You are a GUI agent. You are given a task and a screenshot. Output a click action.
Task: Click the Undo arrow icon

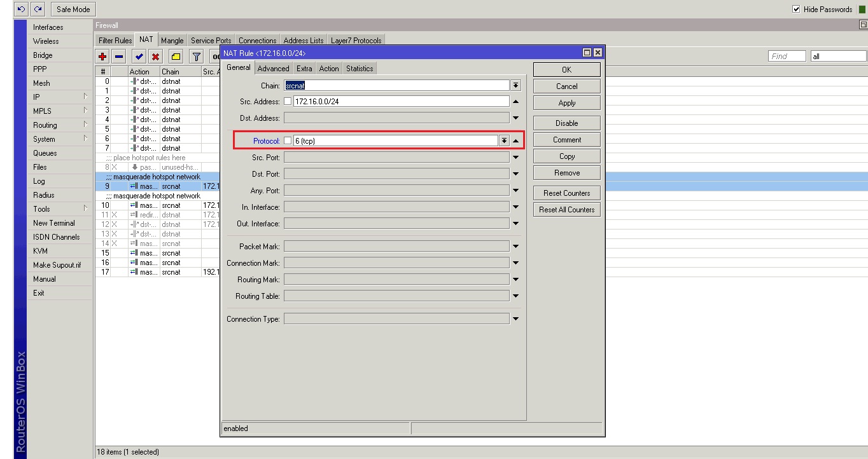(x=22, y=9)
